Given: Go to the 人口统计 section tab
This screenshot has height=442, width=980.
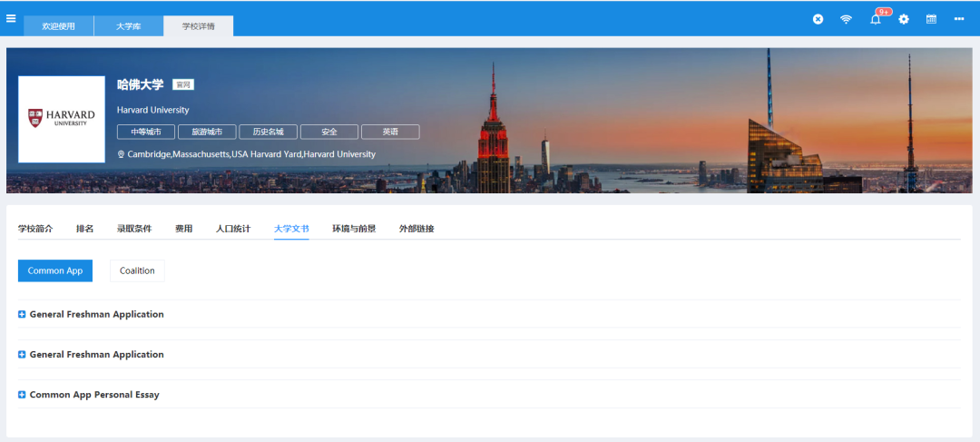Looking at the screenshot, I should [233, 229].
